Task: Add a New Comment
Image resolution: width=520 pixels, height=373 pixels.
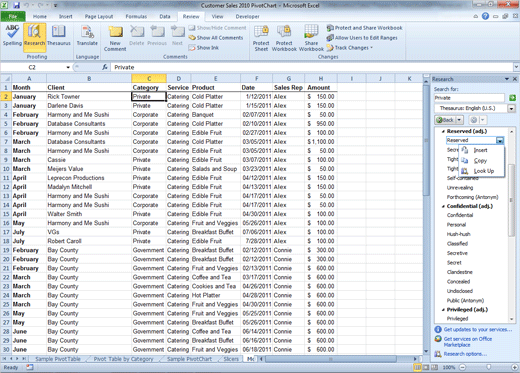Action: click(x=115, y=38)
